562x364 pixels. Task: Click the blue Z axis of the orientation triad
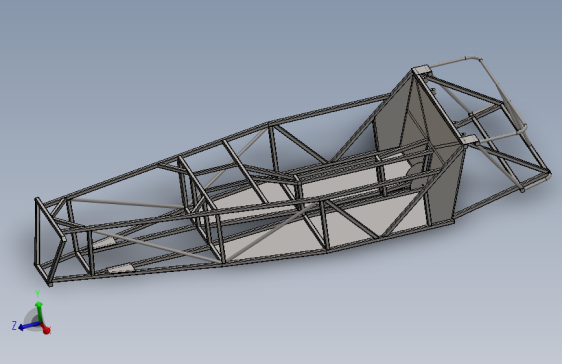[x=29, y=326]
